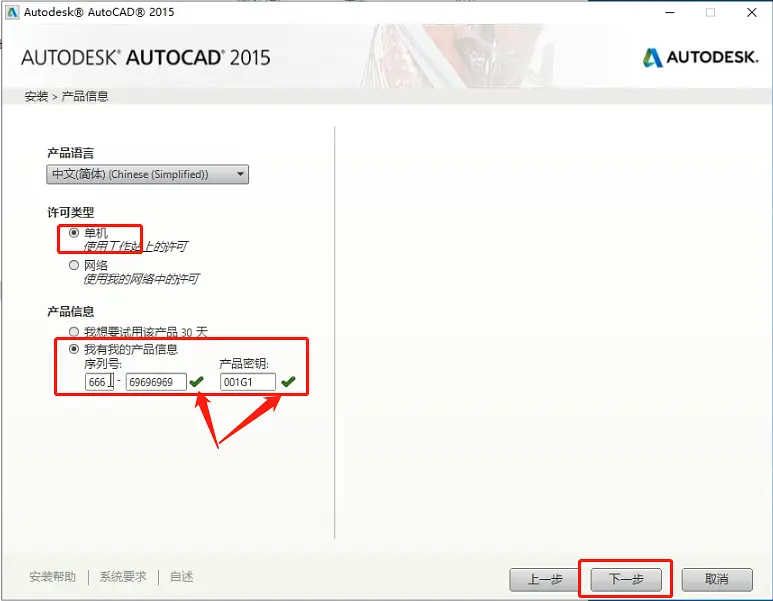Viewport: 773px width, 601px height.
Task: Select the 网络 network license type
Action: [x=74, y=266]
